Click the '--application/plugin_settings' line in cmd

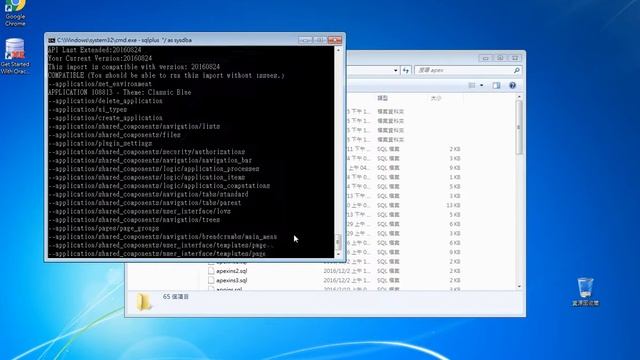100,143
